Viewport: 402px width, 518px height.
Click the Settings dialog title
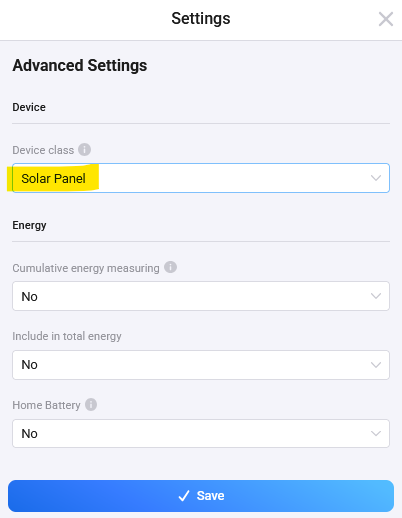tap(201, 18)
